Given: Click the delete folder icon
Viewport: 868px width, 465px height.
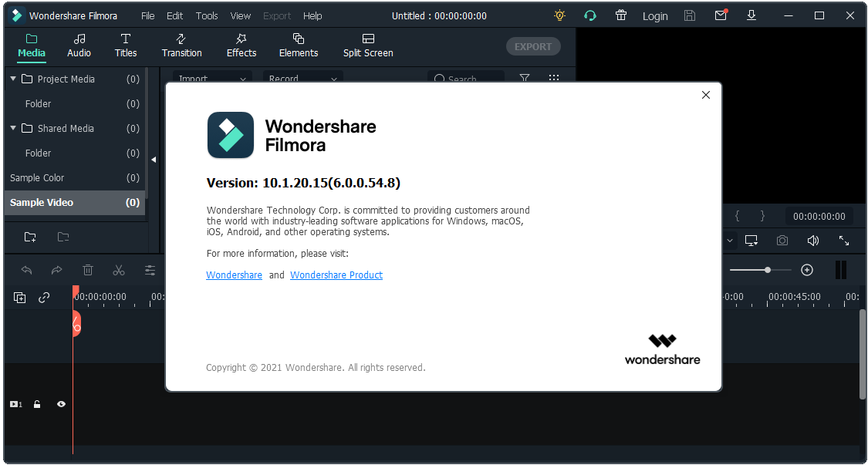Looking at the screenshot, I should (x=63, y=237).
